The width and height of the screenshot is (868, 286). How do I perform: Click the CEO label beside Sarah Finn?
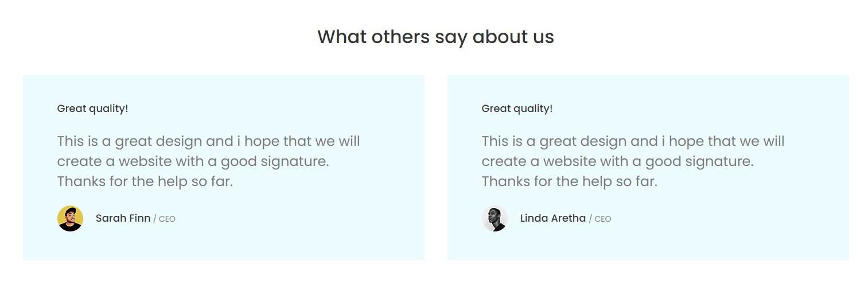point(167,219)
